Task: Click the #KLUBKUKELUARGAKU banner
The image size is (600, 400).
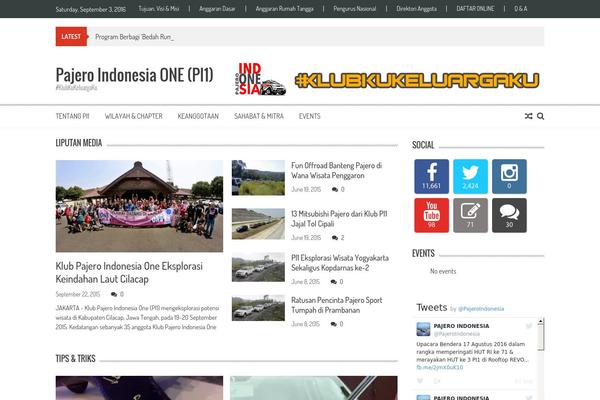Action: click(x=417, y=80)
